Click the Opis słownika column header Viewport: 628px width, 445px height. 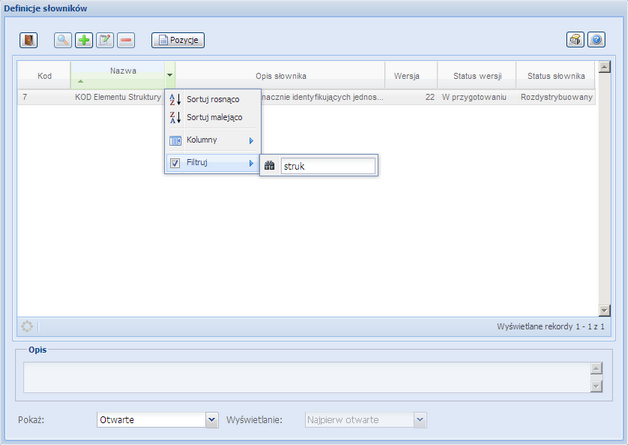[x=280, y=75]
